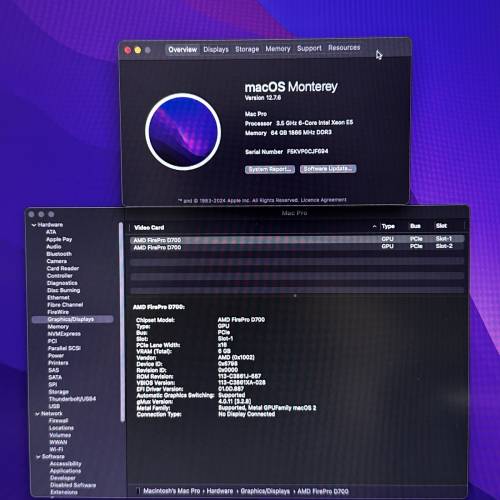Select Card Reader in the sidebar
Screen dimensions: 500x500
click(x=63, y=269)
